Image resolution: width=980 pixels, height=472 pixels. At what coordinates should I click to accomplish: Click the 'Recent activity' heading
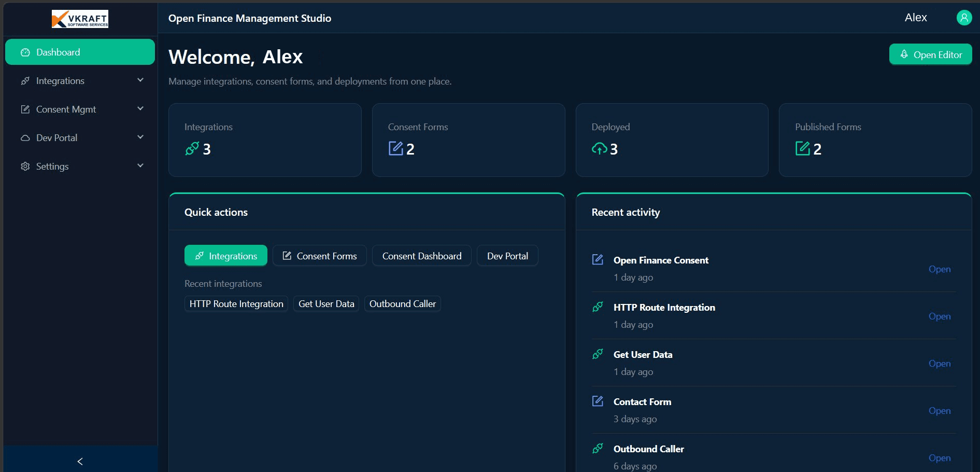coord(626,212)
